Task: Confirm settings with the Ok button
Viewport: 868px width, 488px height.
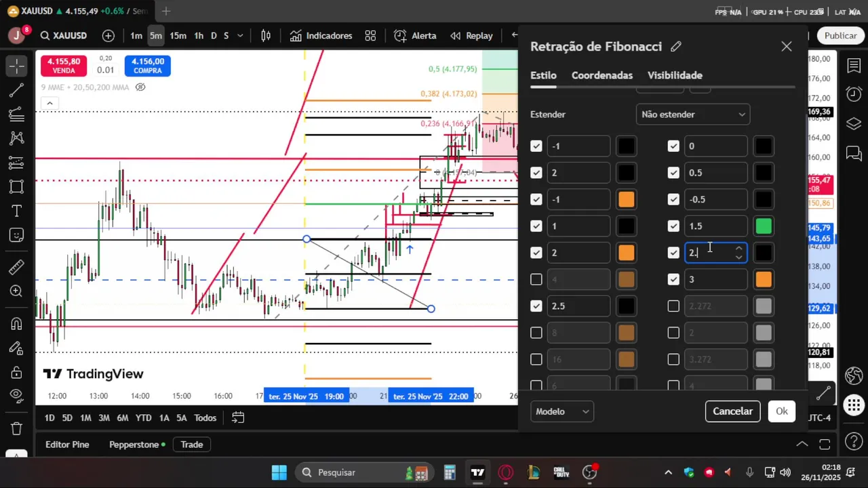Action: coord(782,411)
